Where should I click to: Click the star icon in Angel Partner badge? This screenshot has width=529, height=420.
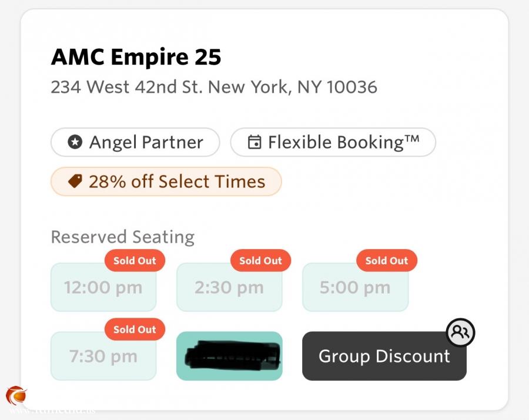coord(75,142)
